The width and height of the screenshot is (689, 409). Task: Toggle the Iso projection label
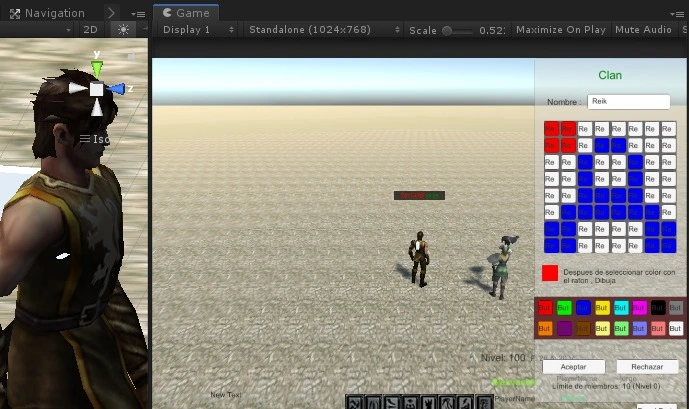click(94, 139)
